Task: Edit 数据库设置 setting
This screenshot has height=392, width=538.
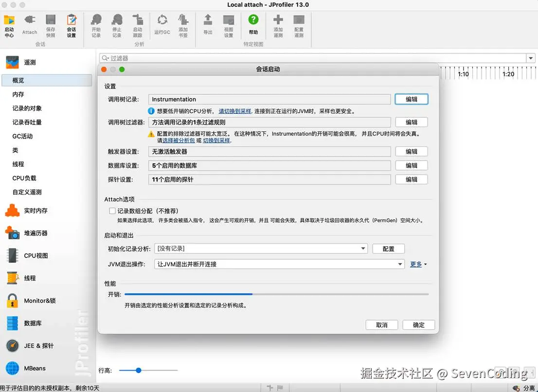Action: 412,165
